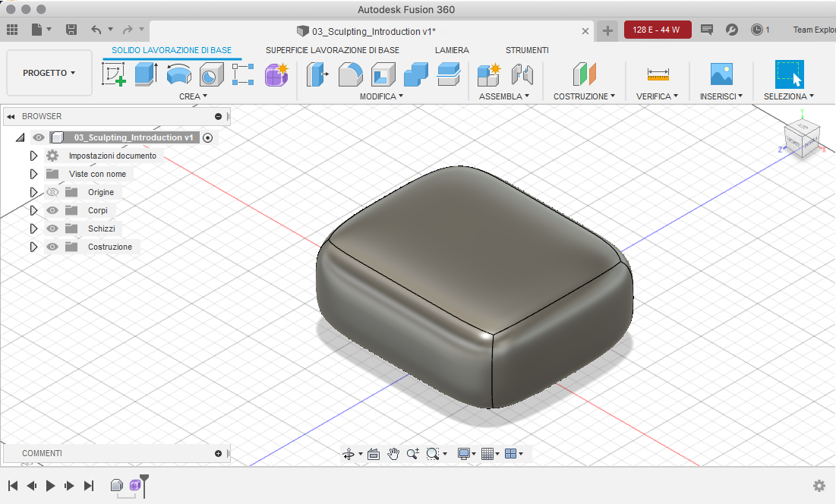
Task: Play the design timeline
Action: tap(51, 485)
